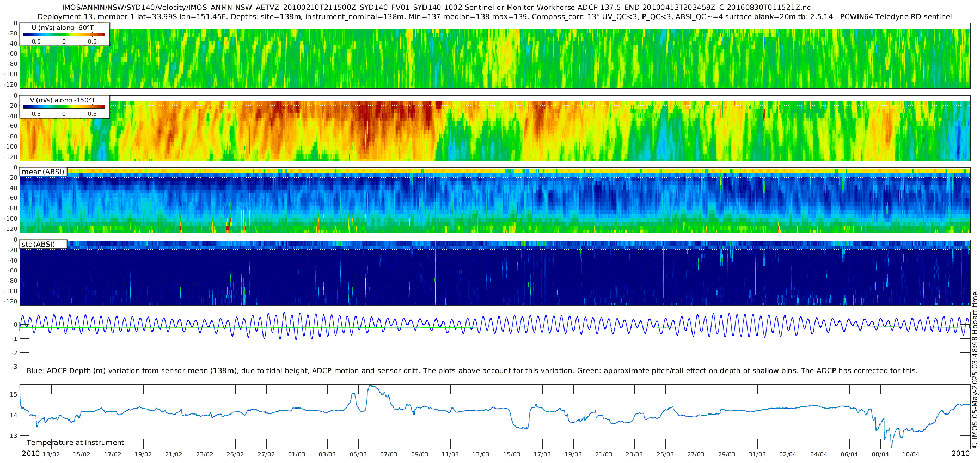
Task: Click the '19/03' date tick label
Action: tap(573, 454)
